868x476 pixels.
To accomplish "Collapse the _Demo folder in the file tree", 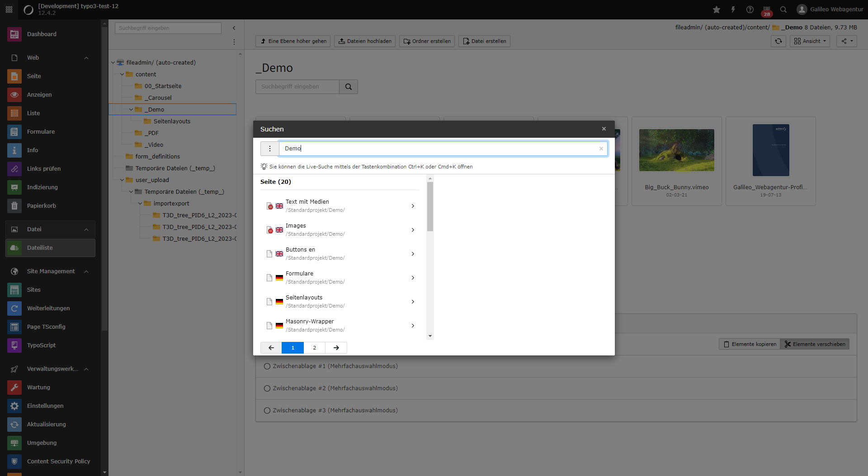I will tap(131, 109).
